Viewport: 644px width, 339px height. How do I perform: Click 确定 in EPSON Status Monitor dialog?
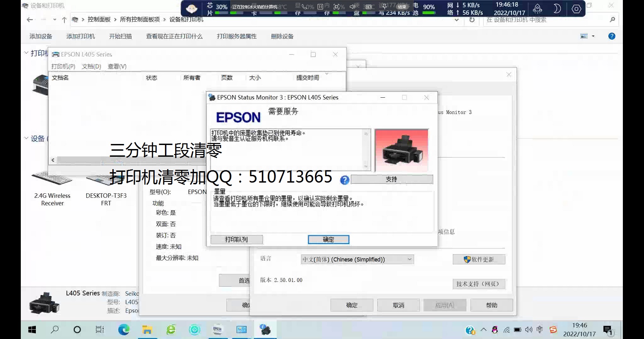[x=328, y=240]
